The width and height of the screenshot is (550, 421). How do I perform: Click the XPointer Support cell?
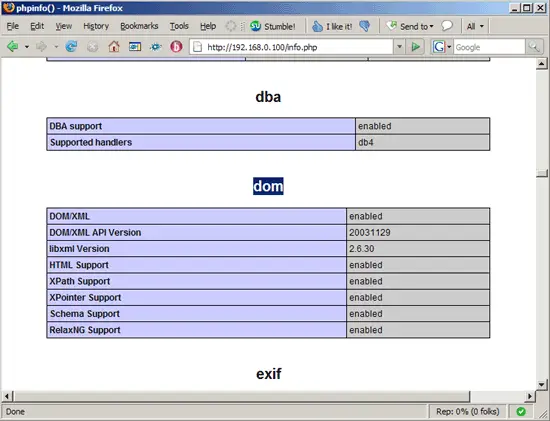tap(196, 298)
